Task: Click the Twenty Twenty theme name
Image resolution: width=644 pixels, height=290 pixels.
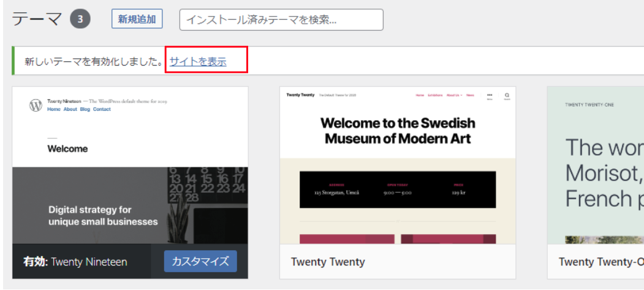Action: tap(328, 262)
